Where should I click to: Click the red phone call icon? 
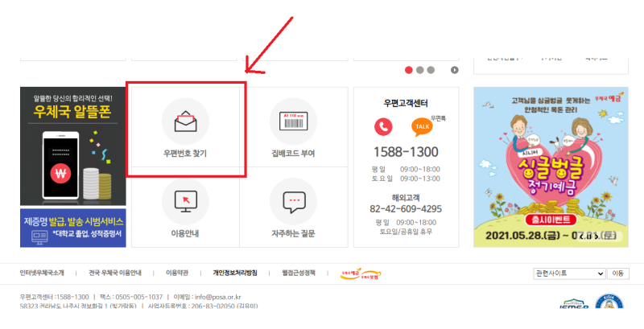coord(383,127)
